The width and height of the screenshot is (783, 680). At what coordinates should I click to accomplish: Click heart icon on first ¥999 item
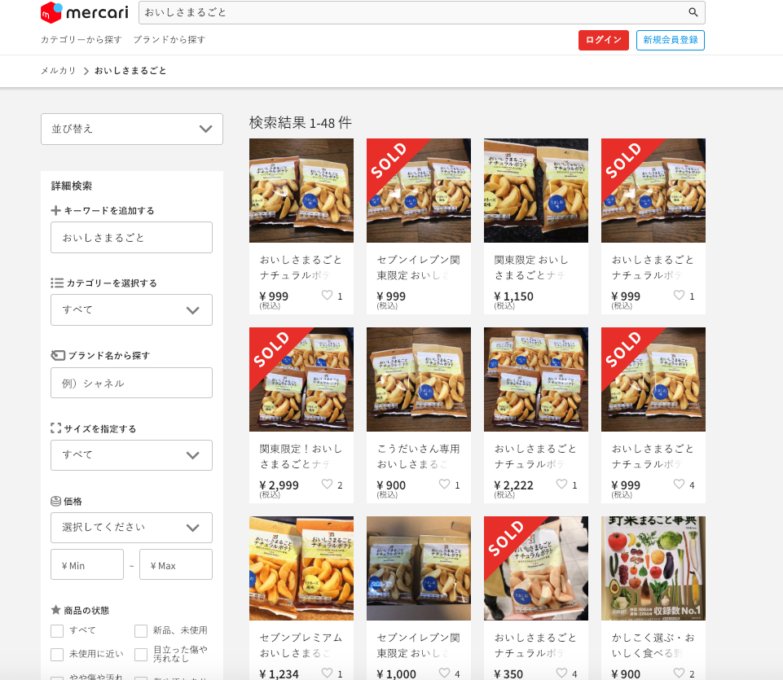point(327,295)
